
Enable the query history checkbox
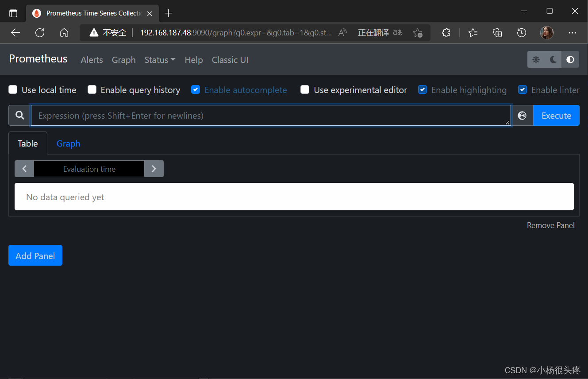click(x=92, y=90)
